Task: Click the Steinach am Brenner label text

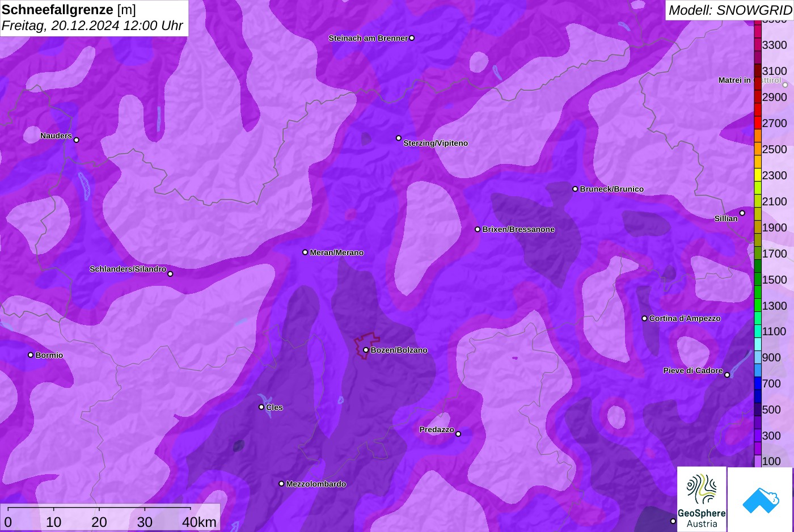Action: (x=368, y=38)
